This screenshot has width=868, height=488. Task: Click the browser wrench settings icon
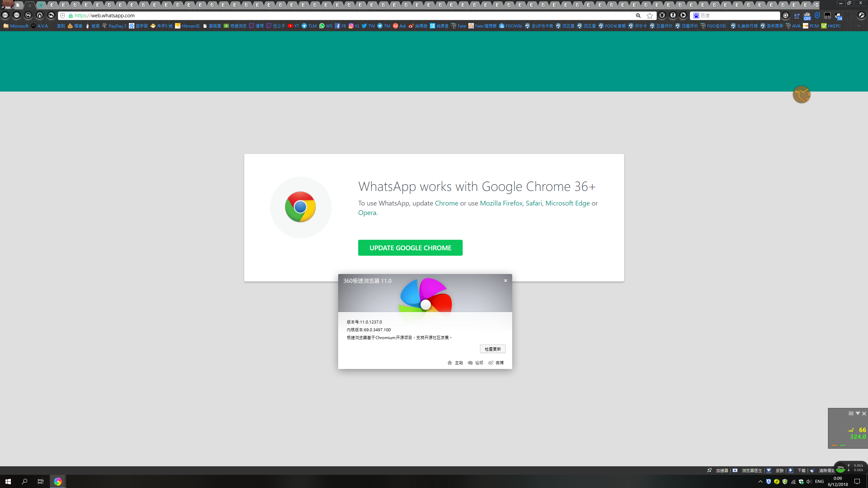861,16
